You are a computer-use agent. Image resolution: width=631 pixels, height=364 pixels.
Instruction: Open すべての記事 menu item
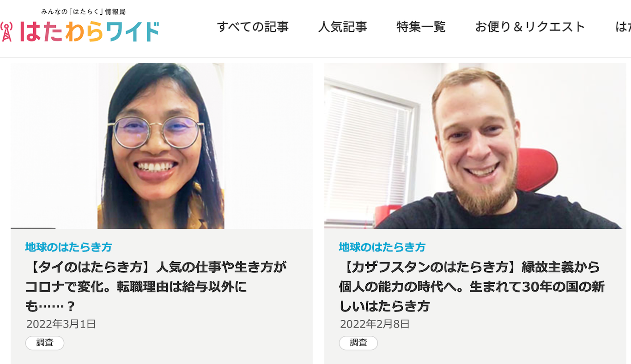click(253, 27)
